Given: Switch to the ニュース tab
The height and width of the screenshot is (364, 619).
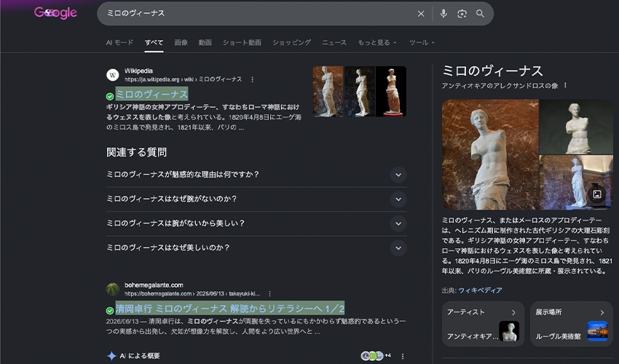Looking at the screenshot, I should tap(334, 43).
